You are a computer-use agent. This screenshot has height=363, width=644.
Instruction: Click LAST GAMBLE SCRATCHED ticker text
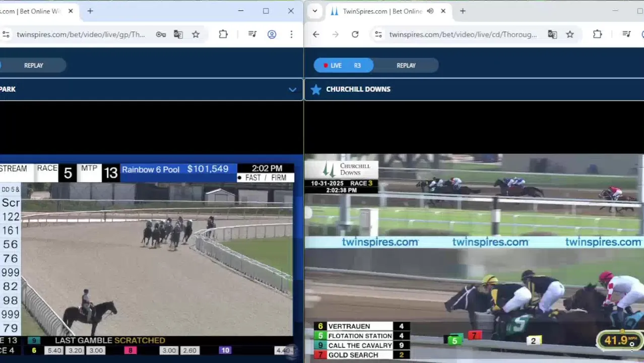pos(110,340)
